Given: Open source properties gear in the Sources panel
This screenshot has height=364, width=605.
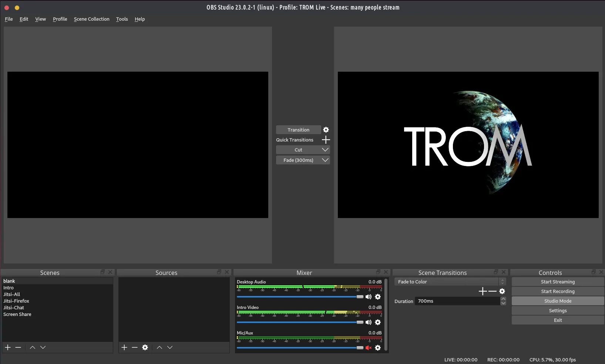Looking at the screenshot, I should pyautogui.click(x=145, y=347).
